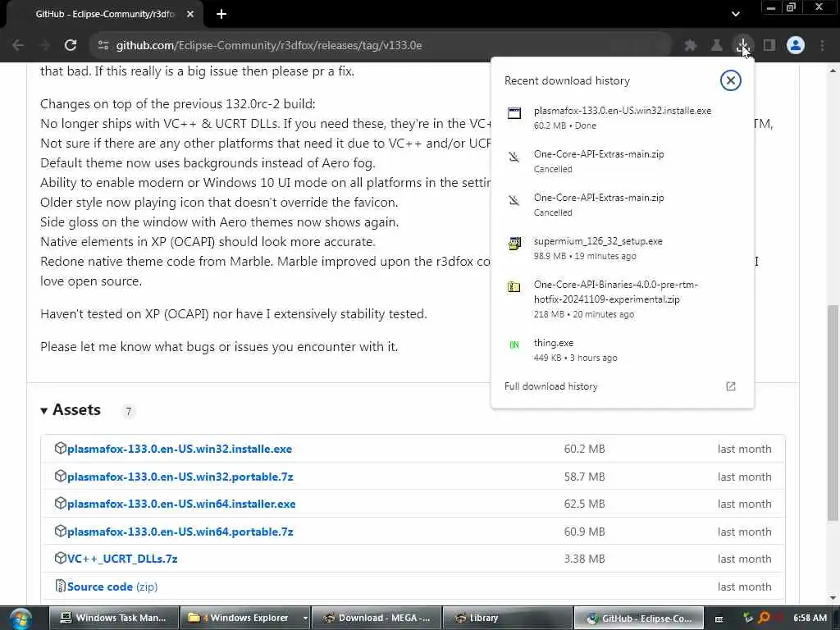Download VC++_UCRT_DLLs.7z asset
Screen dimensions: 840x630
click(122, 558)
